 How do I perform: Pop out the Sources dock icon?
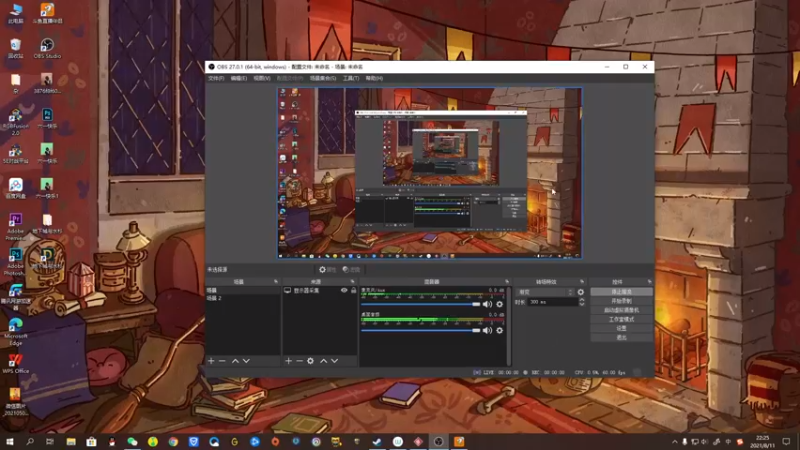(x=353, y=282)
